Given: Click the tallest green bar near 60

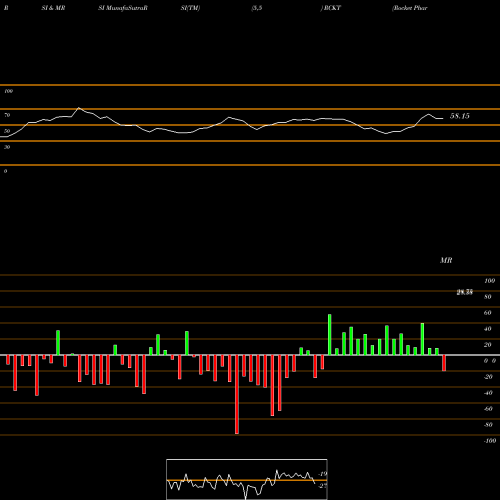Looking at the screenshot, I should click(330, 335).
